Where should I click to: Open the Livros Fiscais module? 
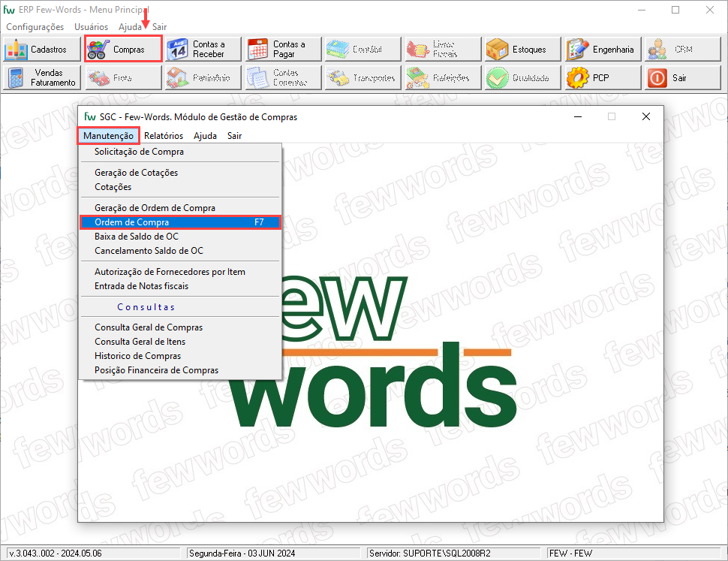(x=444, y=50)
